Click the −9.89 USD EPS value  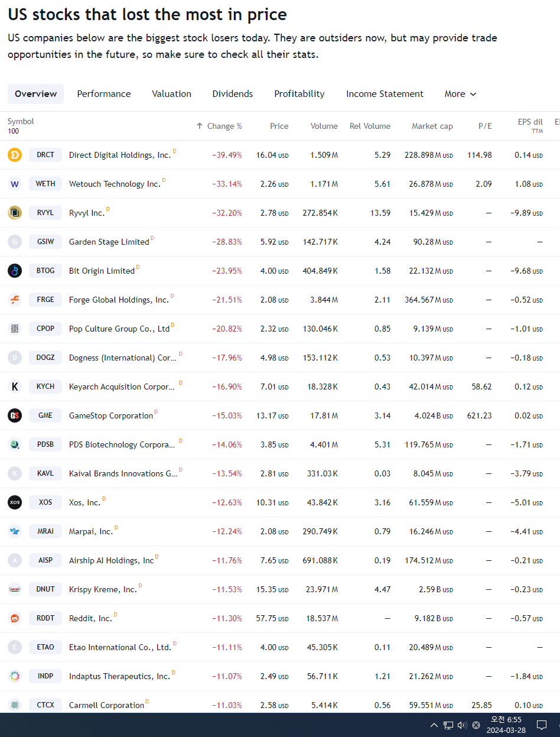pos(527,213)
